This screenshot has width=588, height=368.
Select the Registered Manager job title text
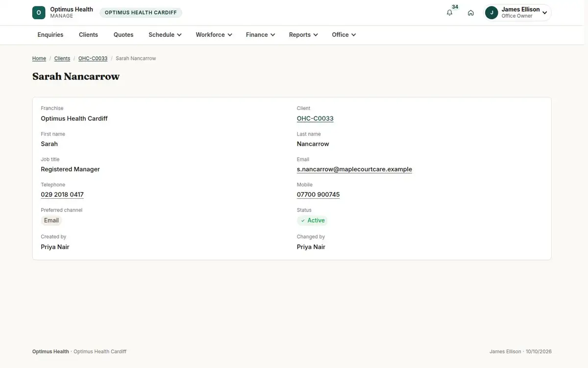click(70, 169)
